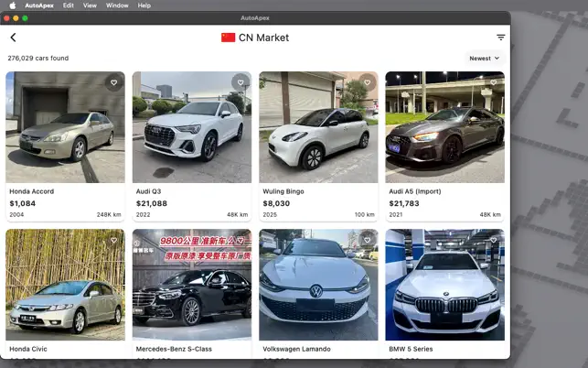Click the $21,088 price
The width and height of the screenshot is (588, 368).
152,203
